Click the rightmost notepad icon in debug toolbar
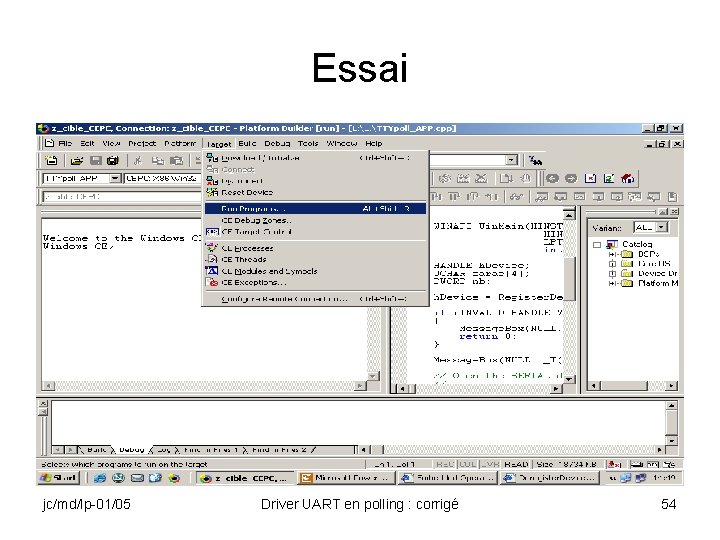This screenshot has height=540, width=720. coord(673,197)
